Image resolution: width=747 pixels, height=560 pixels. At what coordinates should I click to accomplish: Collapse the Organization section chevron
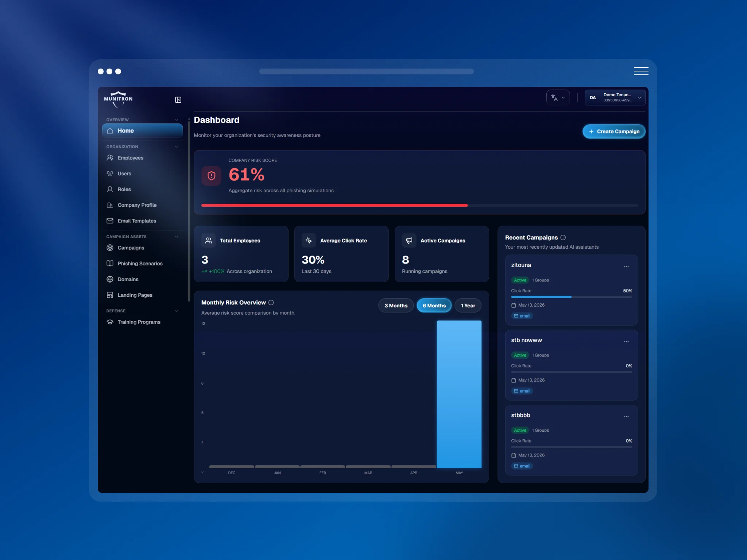coord(177,147)
